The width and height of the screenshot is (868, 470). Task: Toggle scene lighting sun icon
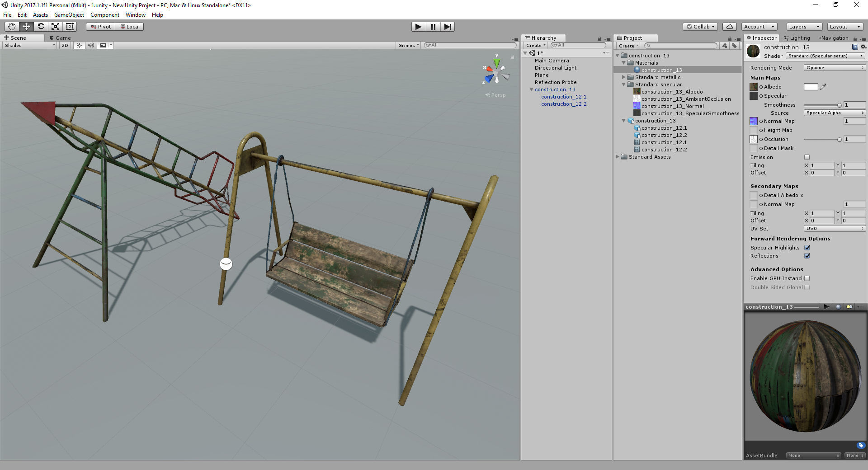(x=80, y=45)
